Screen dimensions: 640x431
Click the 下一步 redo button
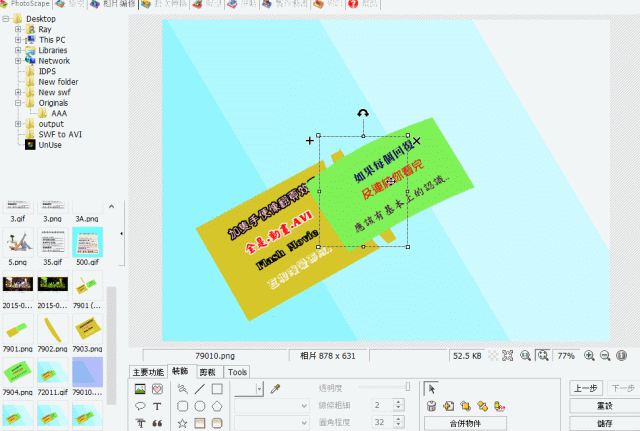pyautogui.click(x=623, y=388)
